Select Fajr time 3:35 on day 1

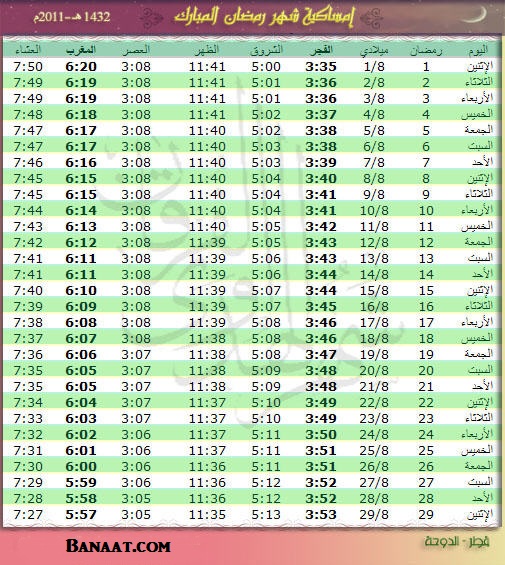321,67
